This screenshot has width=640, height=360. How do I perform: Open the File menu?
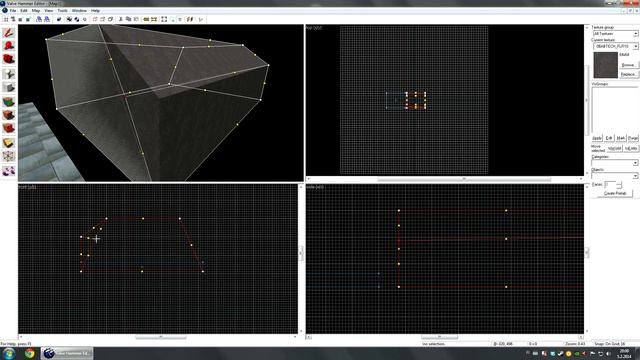pos(13,11)
